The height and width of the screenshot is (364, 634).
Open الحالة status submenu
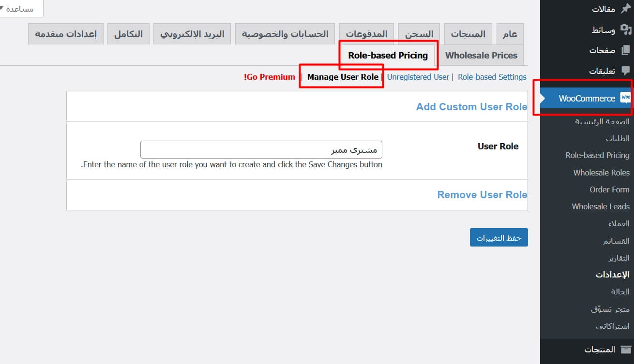[620, 291]
